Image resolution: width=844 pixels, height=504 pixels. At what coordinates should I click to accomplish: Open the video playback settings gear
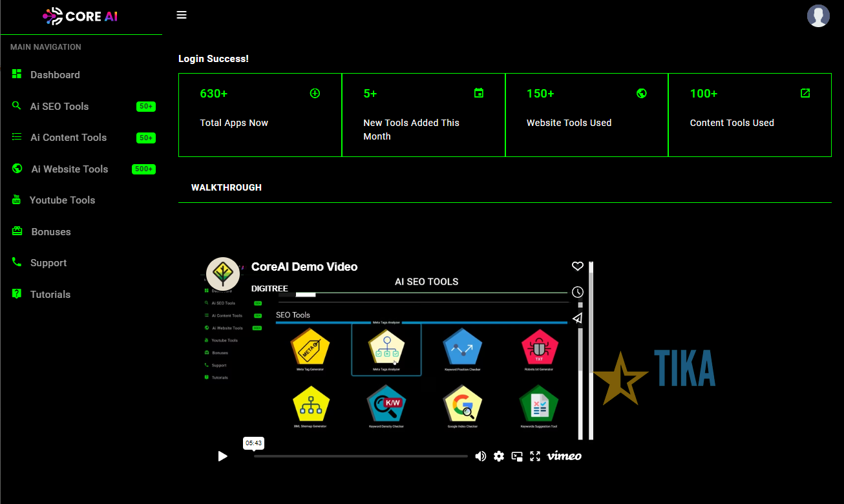click(499, 456)
